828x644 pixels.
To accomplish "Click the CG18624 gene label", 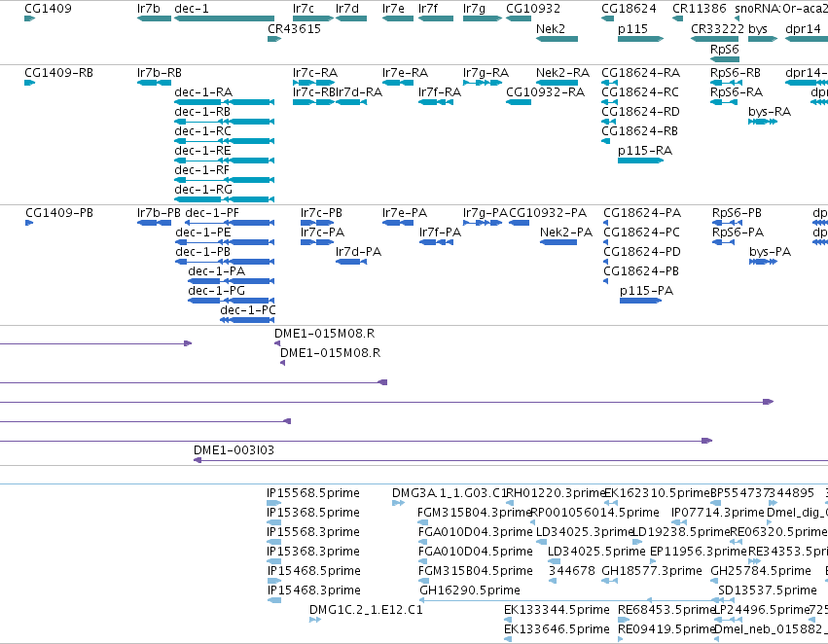I will [x=629, y=9].
